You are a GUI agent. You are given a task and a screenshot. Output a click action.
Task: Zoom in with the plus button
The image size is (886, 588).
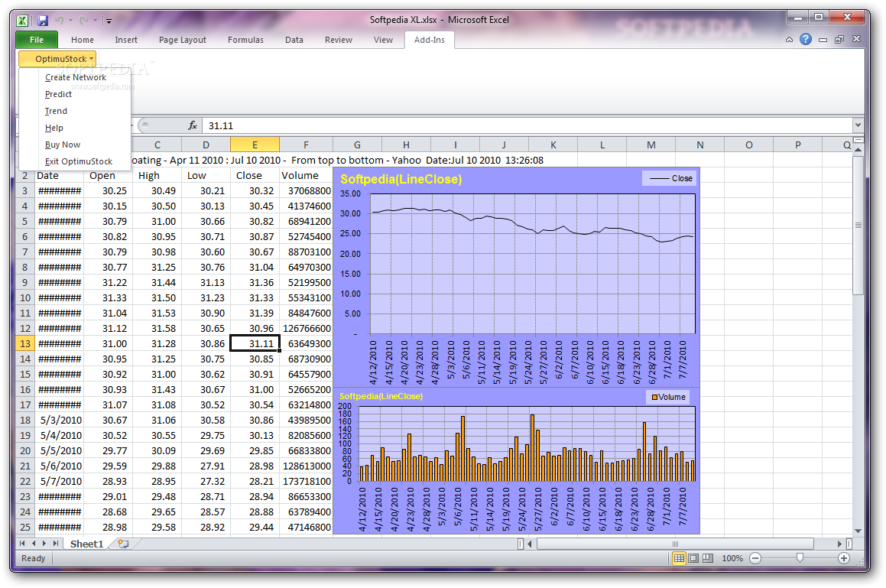pyautogui.click(x=844, y=558)
